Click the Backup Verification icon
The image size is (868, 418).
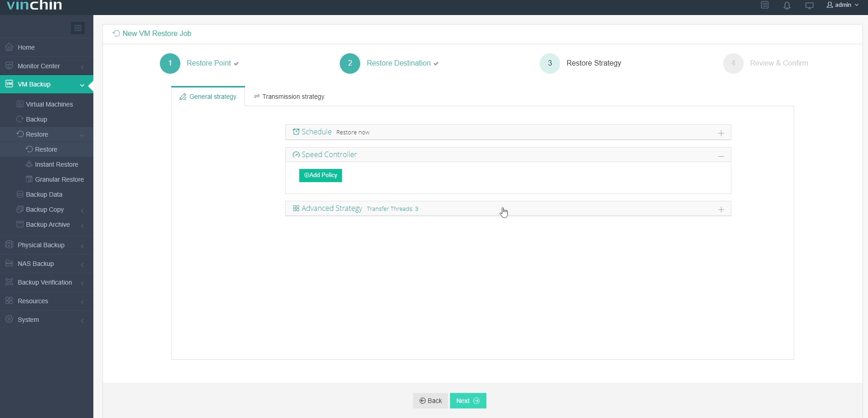(x=9, y=282)
